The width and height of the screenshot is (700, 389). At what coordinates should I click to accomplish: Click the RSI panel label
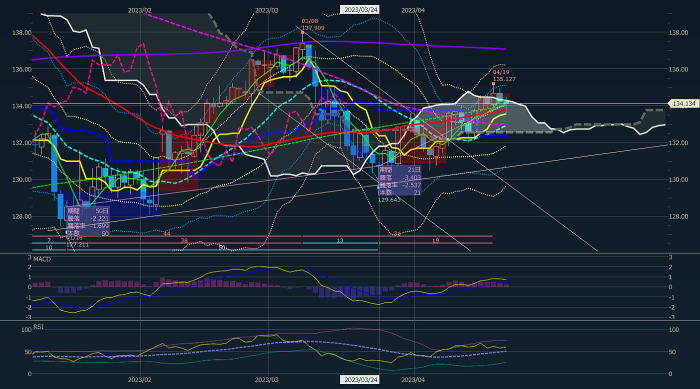coord(39,327)
